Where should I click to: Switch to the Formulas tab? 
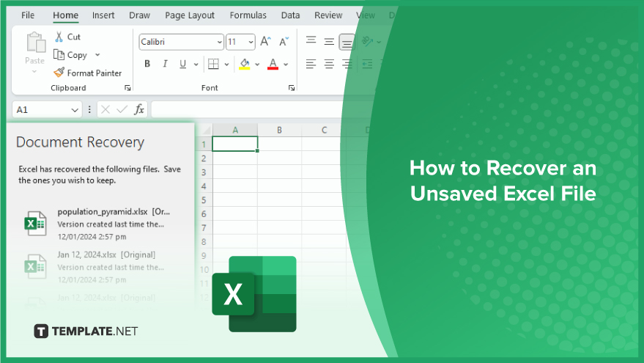click(x=248, y=15)
